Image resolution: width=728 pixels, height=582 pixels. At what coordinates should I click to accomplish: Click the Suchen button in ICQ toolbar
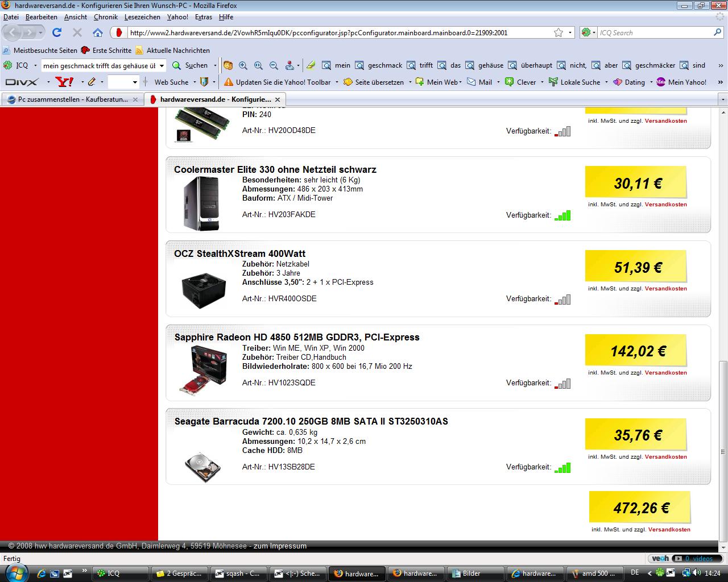pos(191,65)
